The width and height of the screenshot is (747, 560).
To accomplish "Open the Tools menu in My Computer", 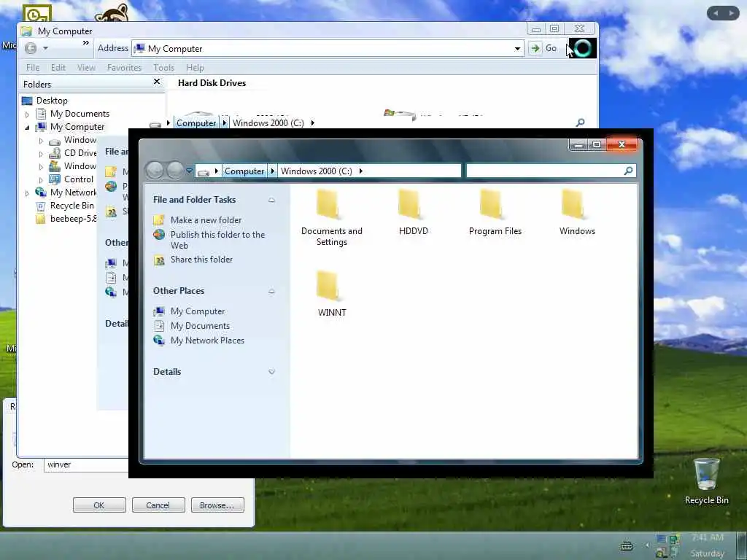I will coord(164,68).
